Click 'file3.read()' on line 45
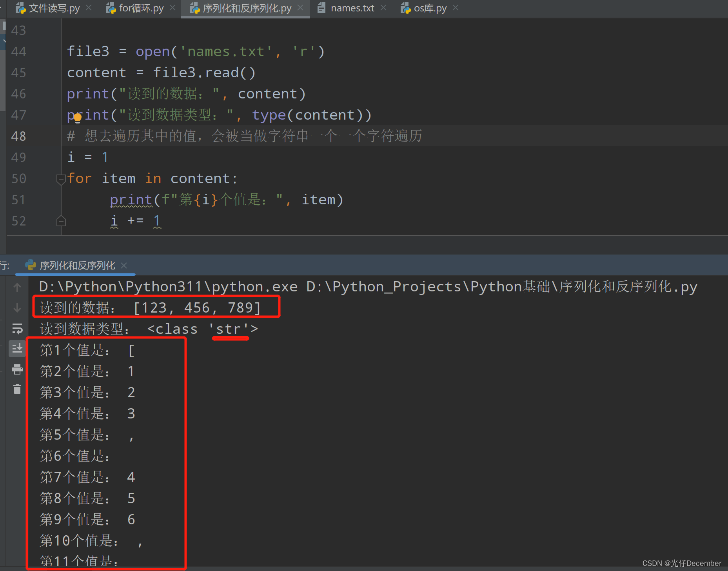Viewport: 728px width, 571px height. click(204, 73)
